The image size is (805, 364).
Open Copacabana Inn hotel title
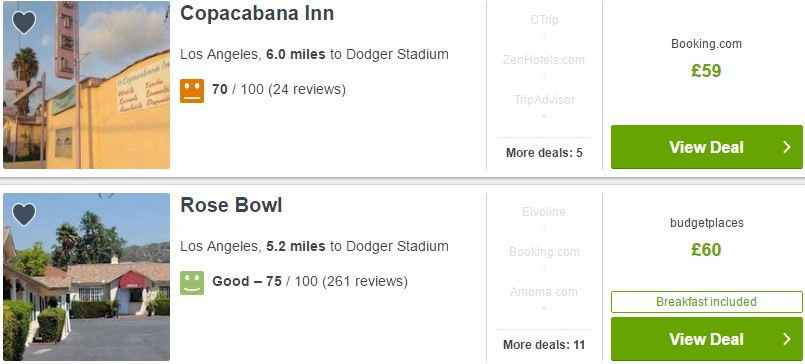coord(257,13)
